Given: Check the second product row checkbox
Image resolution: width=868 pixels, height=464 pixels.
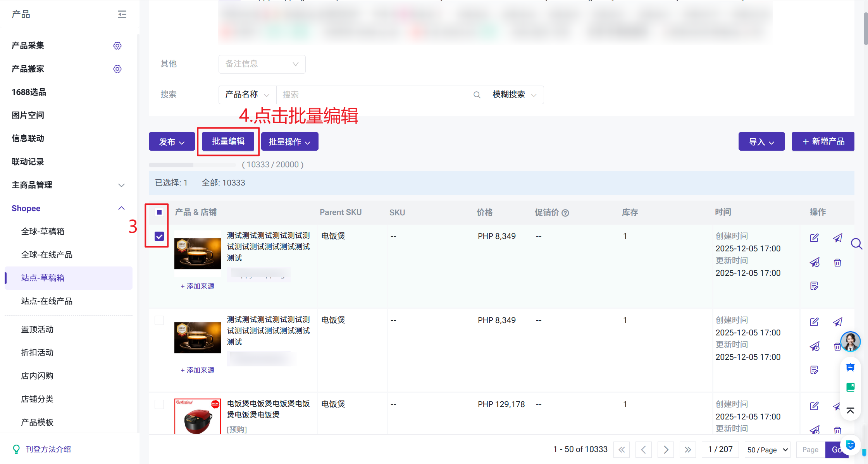Looking at the screenshot, I should pos(159,320).
